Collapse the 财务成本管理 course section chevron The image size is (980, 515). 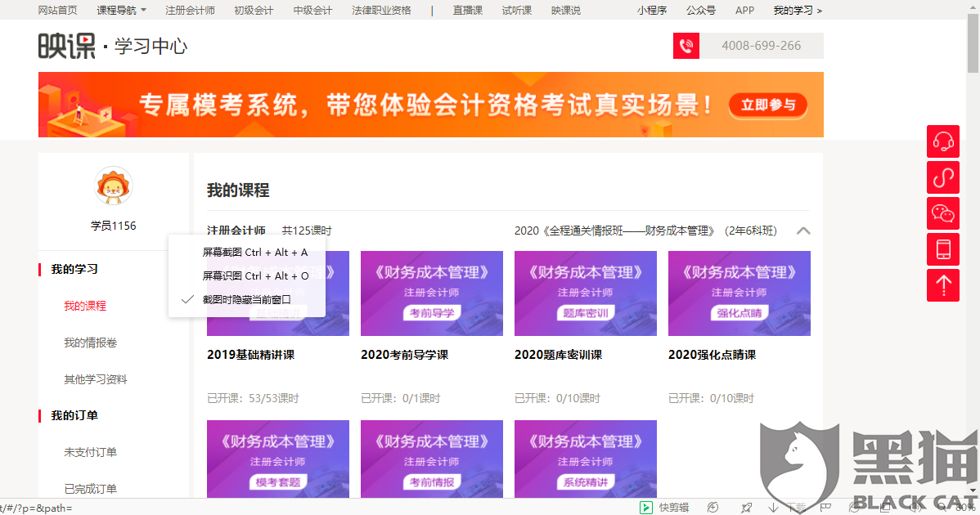(803, 231)
